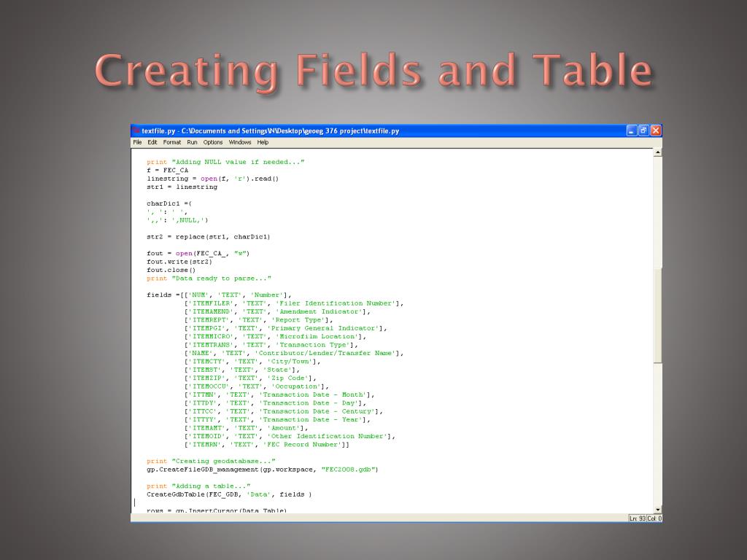Screen dimensions: 747x560
Task: Click the title bar text 'textfile.py'
Action: [158, 131]
